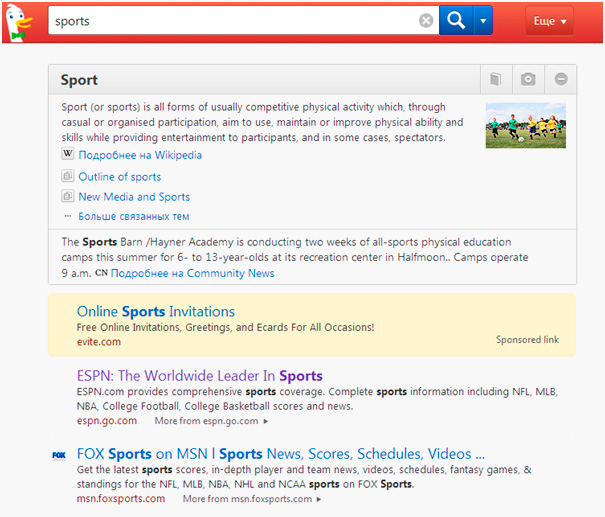
Task: Open ESPN: The Worldwide Leader In Sports result
Action: pyautogui.click(x=199, y=376)
